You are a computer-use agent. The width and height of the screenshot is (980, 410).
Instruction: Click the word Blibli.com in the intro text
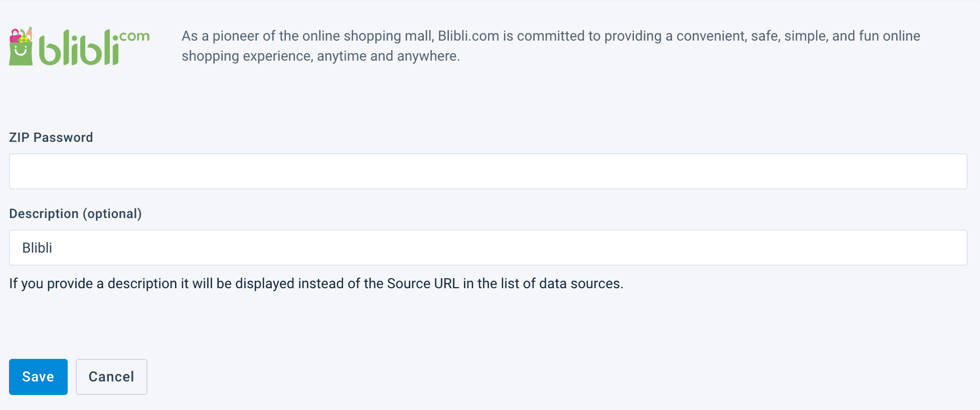click(x=468, y=36)
